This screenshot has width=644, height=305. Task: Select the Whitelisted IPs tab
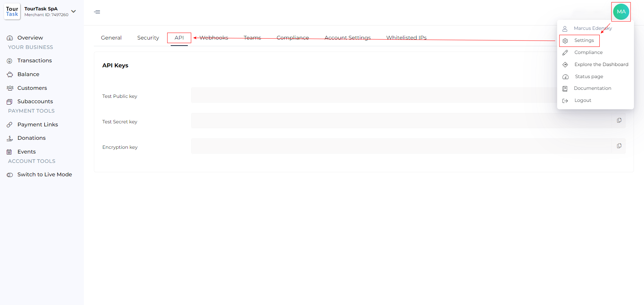[406, 38]
